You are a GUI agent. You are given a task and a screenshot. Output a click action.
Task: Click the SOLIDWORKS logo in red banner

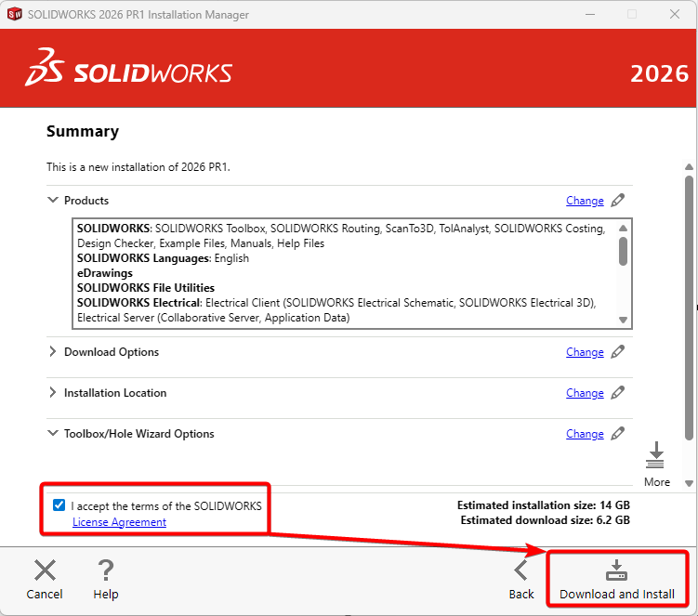pyautogui.click(x=129, y=73)
